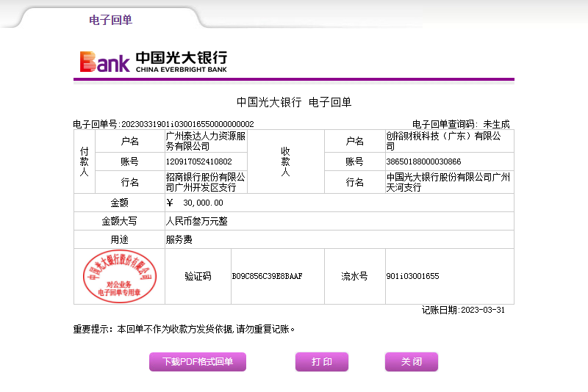Click payer name 广州泰达人力资源服务有限公司
This screenshot has width=588, height=392.
click(x=206, y=141)
